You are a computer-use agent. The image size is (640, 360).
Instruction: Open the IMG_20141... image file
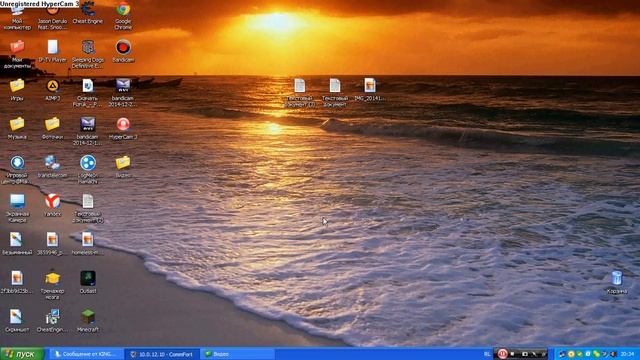pyautogui.click(x=370, y=90)
